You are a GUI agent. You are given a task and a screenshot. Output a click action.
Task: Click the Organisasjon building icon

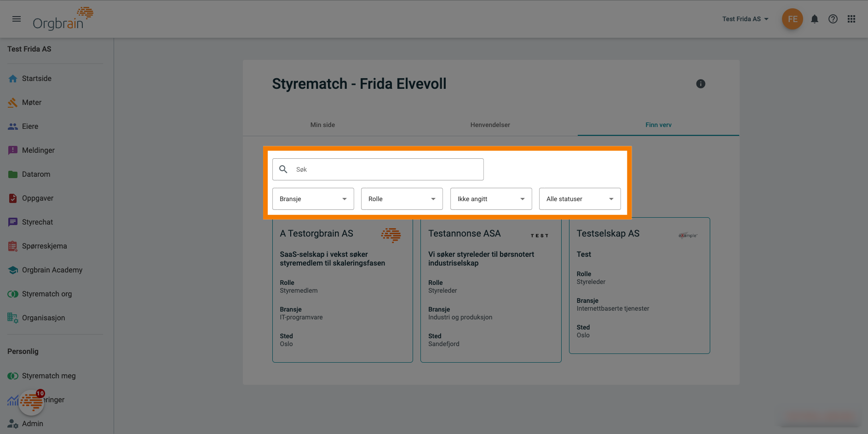[x=13, y=318]
